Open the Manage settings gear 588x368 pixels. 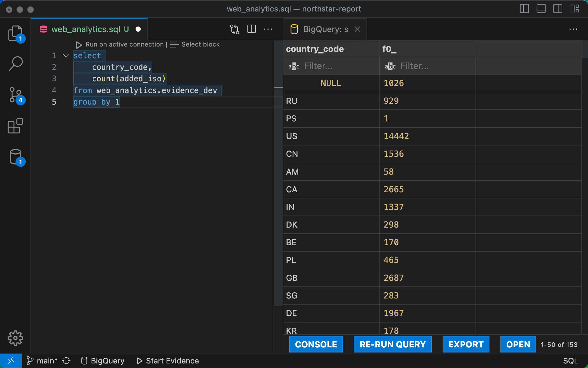[x=16, y=338]
